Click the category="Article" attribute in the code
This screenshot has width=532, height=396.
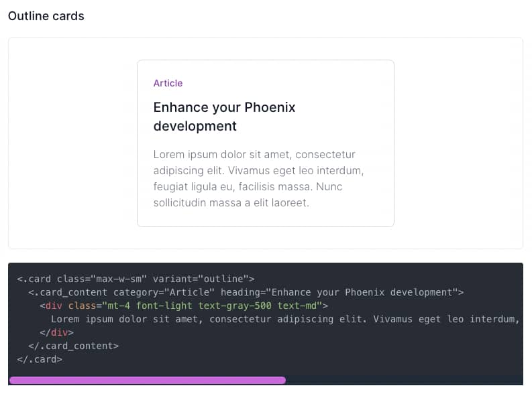click(164, 292)
